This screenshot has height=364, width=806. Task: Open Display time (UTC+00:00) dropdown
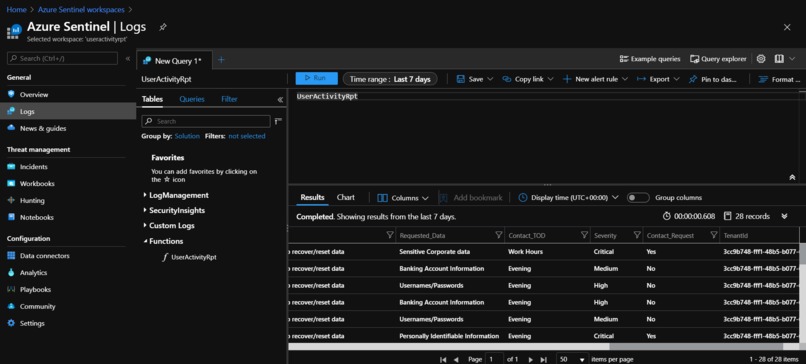[x=569, y=197]
